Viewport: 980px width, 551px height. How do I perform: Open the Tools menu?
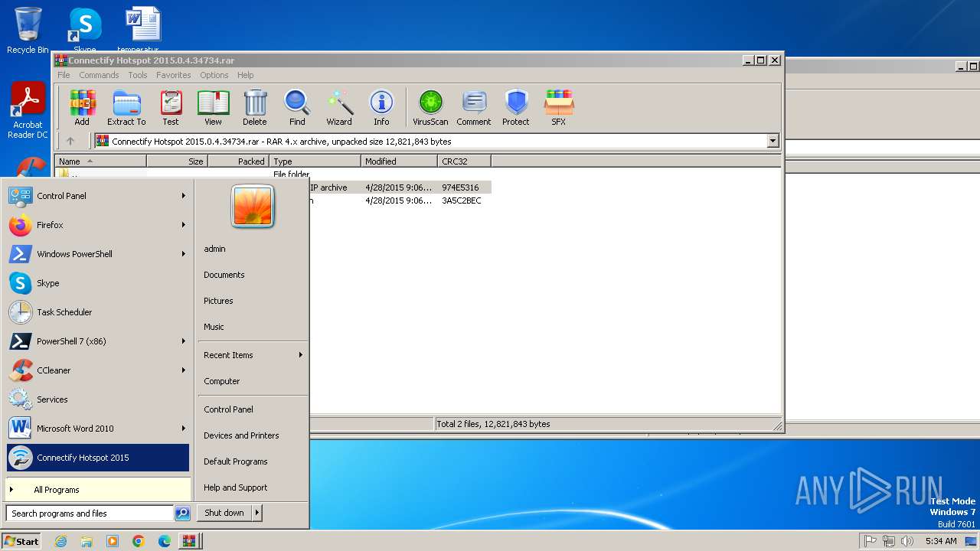click(138, 75)
